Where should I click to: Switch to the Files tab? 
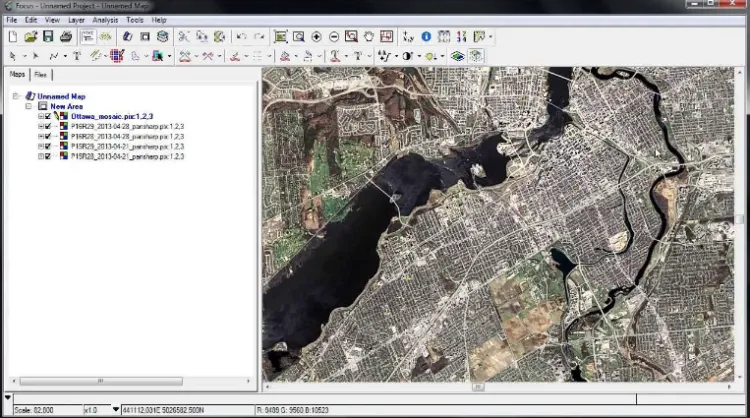point(40,75)
